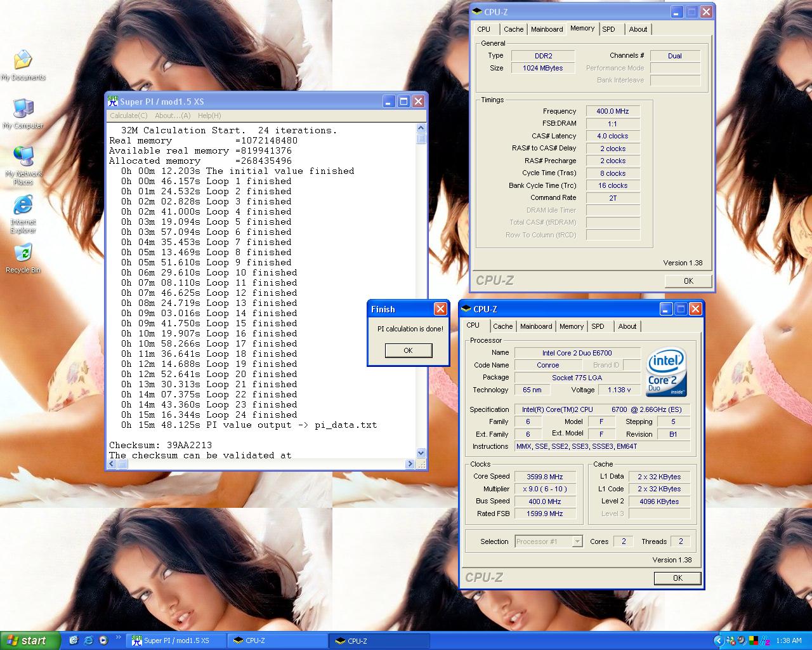Open CPU tab in upper CPU-Z window

pyautogui.click(x=483, y=29)
